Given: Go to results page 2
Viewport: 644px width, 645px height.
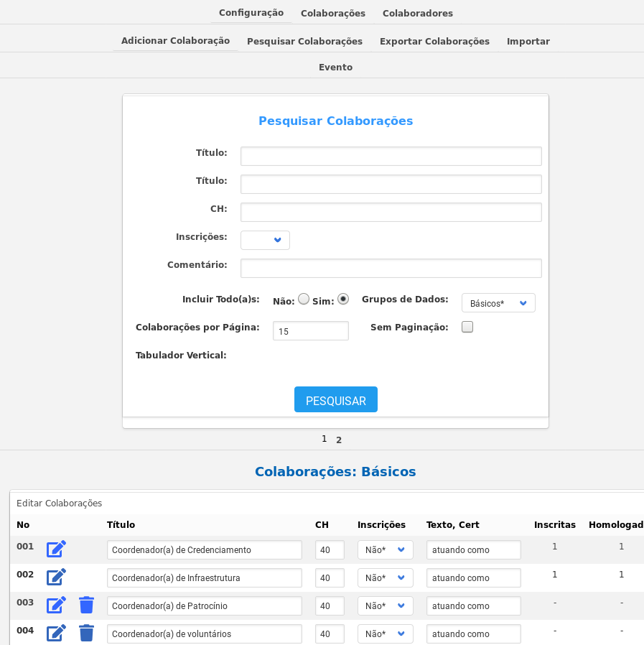Looking at the screenshot, I should tap(339, 440).
